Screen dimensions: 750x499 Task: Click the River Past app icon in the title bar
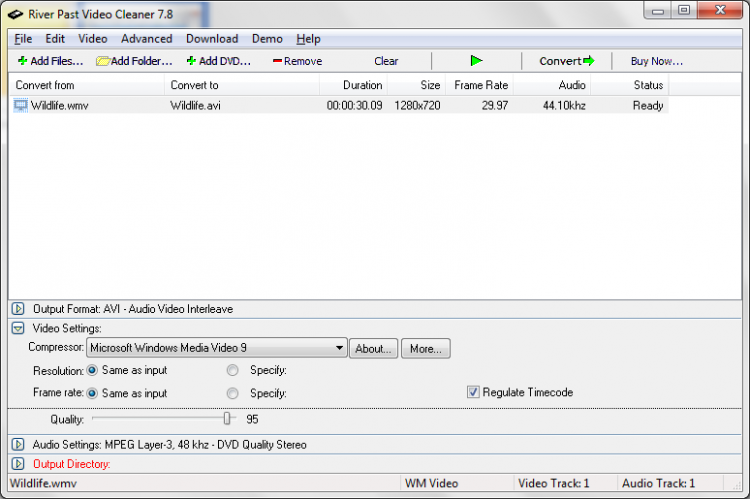click(x=16, y=14)
